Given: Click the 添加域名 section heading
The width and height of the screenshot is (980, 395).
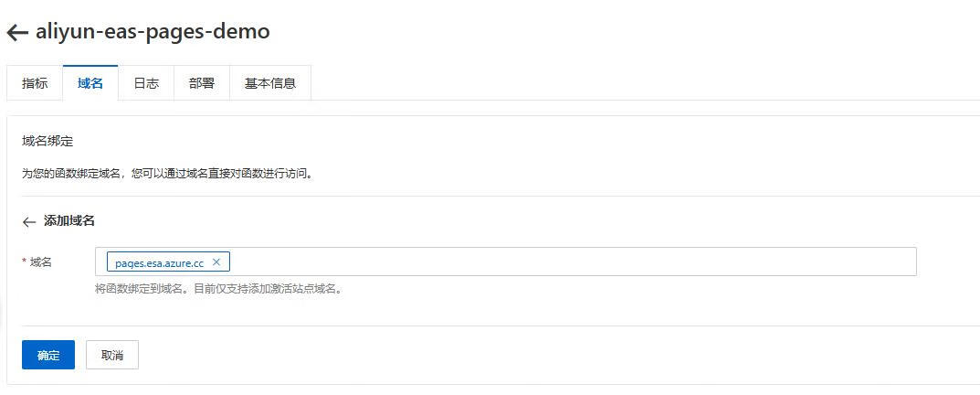Looking at the screenshot, I should point(69,221).
